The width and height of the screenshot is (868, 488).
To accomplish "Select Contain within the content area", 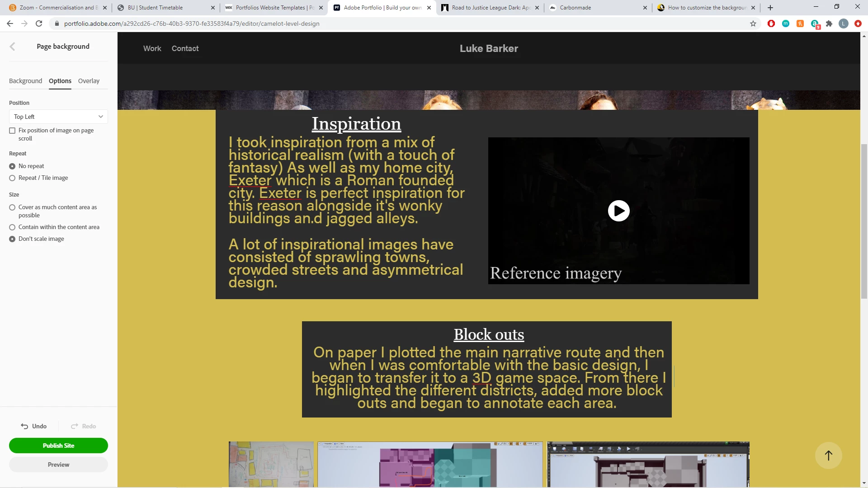I will click(12, 227).
